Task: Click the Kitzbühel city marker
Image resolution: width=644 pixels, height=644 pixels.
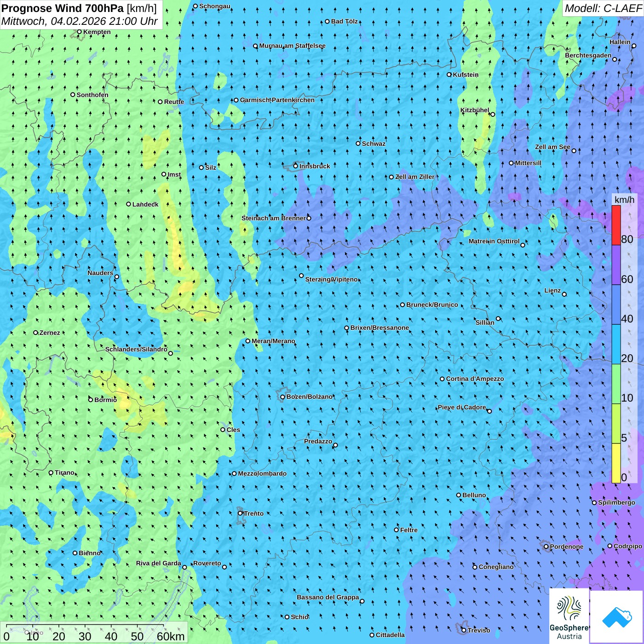Action: click(x=493, y=115)
